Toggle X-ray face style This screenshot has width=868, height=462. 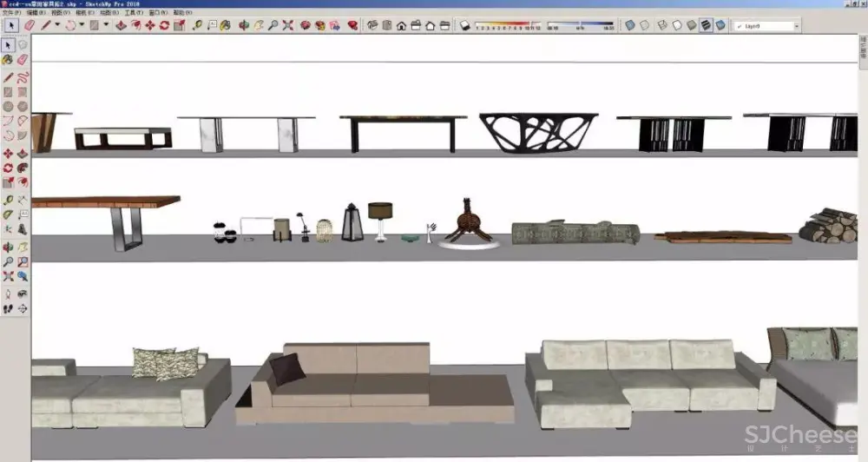[x=629, y=25]
